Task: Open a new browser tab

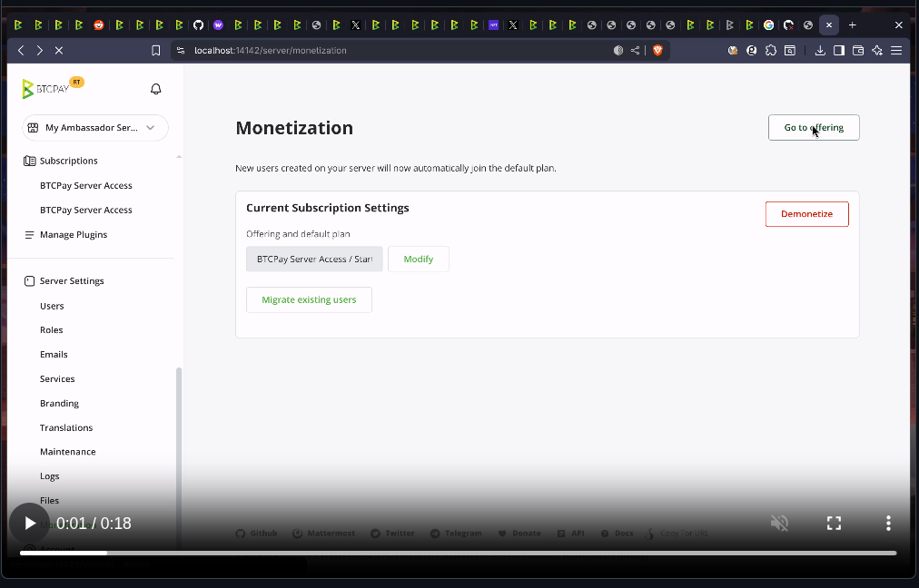Action: coord(852,25)
